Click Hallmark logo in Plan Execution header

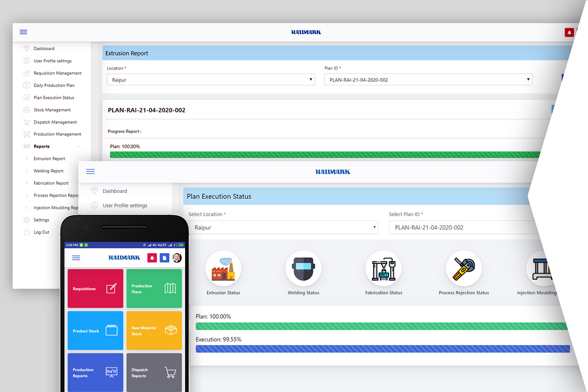pyautogui.click(x=333, y=172)
